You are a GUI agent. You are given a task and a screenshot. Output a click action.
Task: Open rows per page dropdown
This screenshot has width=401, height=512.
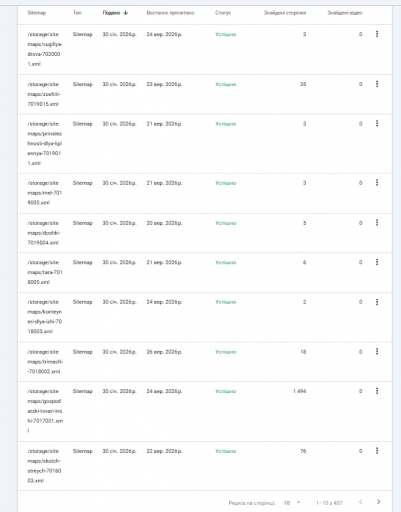click(x=292, y=503)
